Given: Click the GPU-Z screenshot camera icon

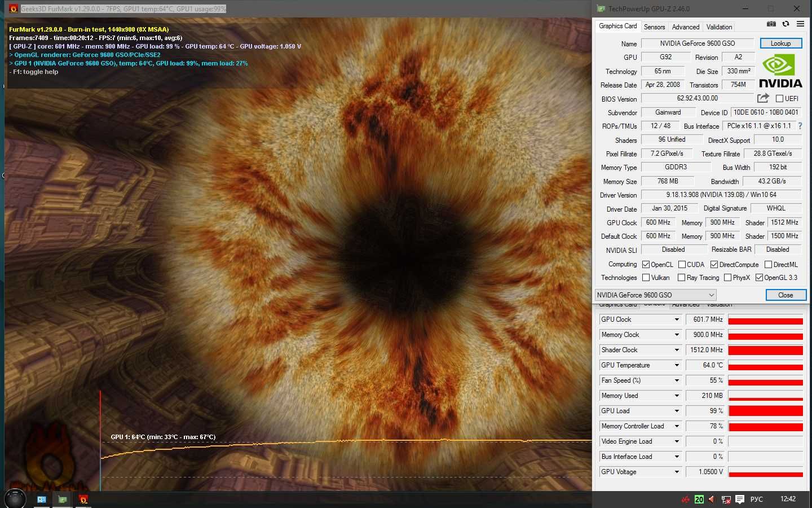Looking at the screenshot, I should (771, 24).
